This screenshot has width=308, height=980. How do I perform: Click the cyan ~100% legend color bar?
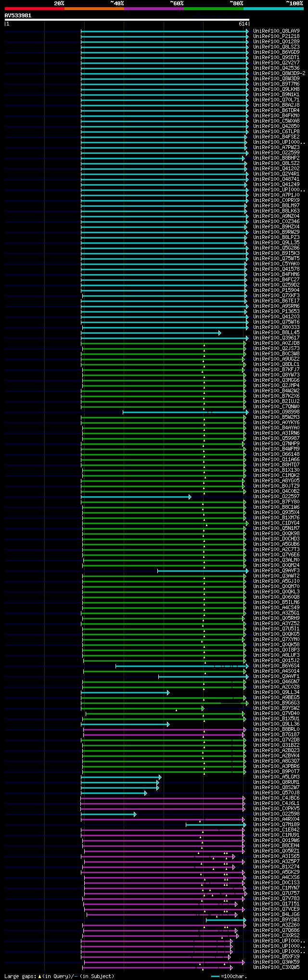(273, 9)
